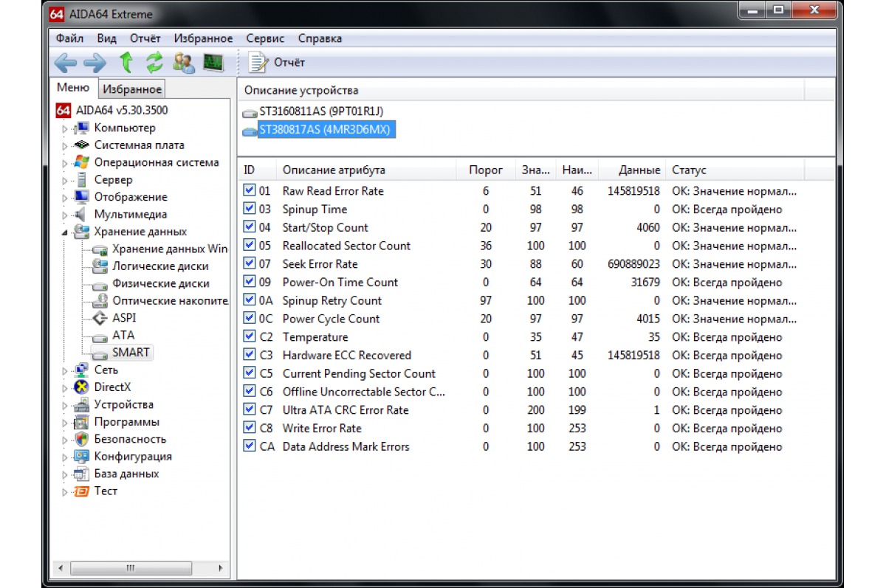The height and width of the screenshot is (588, 886).
Task: Uncheck the C2 Temperature checkbox
Action: coord(250,336)
